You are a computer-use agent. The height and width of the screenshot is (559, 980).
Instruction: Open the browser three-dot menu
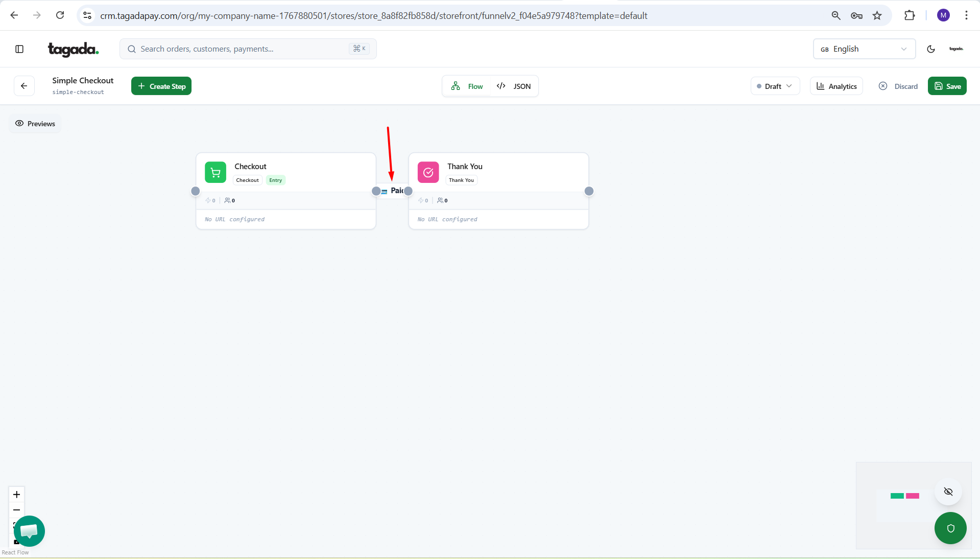pos(966,15)
